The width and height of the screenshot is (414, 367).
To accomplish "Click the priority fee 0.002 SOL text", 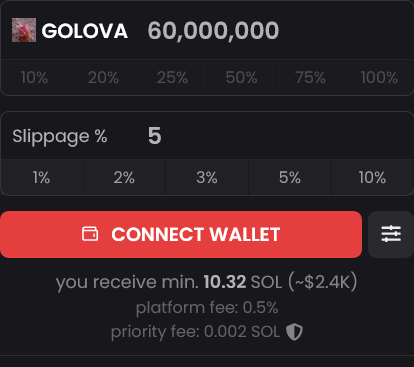I will coord(195,332).
